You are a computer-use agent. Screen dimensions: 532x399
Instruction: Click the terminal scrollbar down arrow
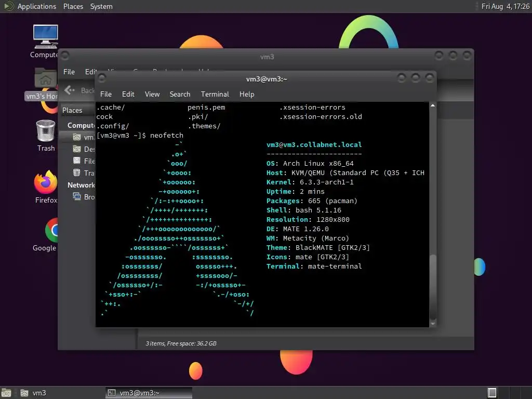click(x=433, y=324)
